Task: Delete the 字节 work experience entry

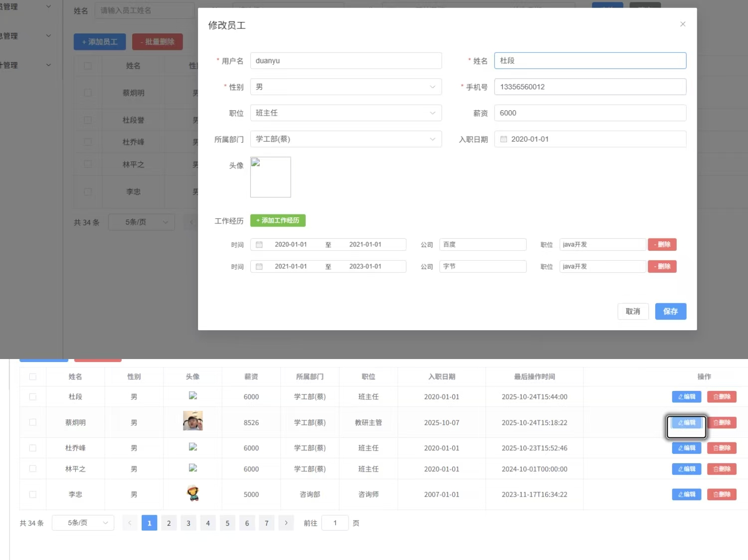Action: point(662,267)
